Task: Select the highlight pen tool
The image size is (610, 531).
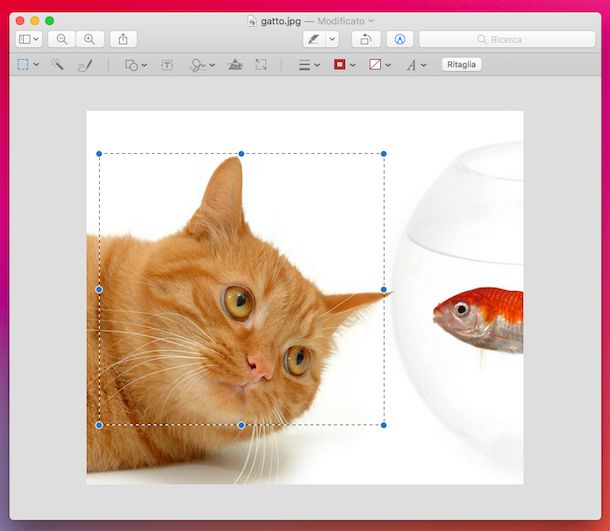Action: coord(314,39)
